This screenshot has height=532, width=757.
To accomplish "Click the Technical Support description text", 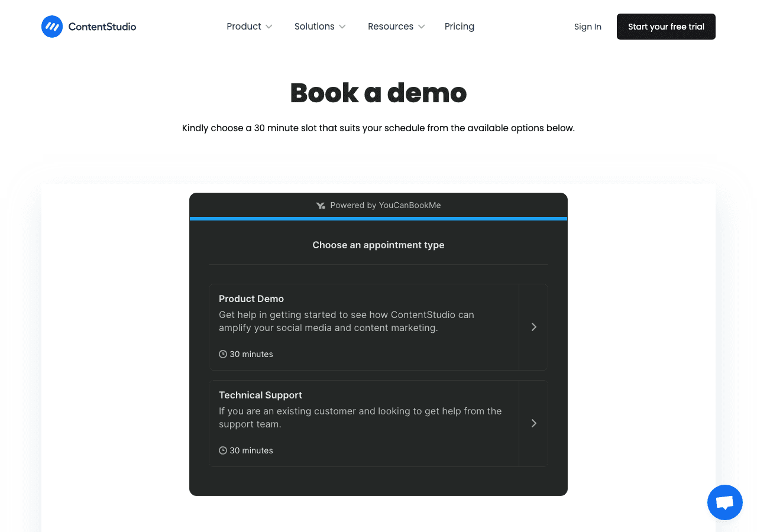I will 360,417.
